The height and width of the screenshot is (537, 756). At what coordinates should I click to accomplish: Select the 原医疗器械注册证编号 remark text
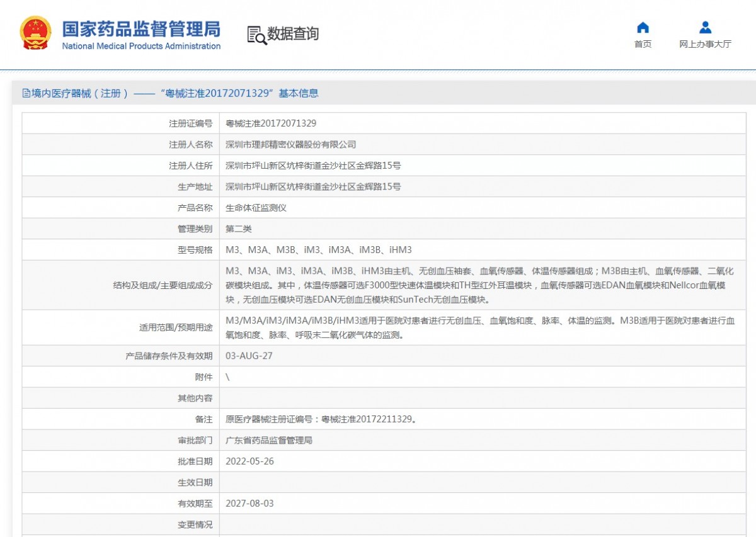(x=321, y=419)
